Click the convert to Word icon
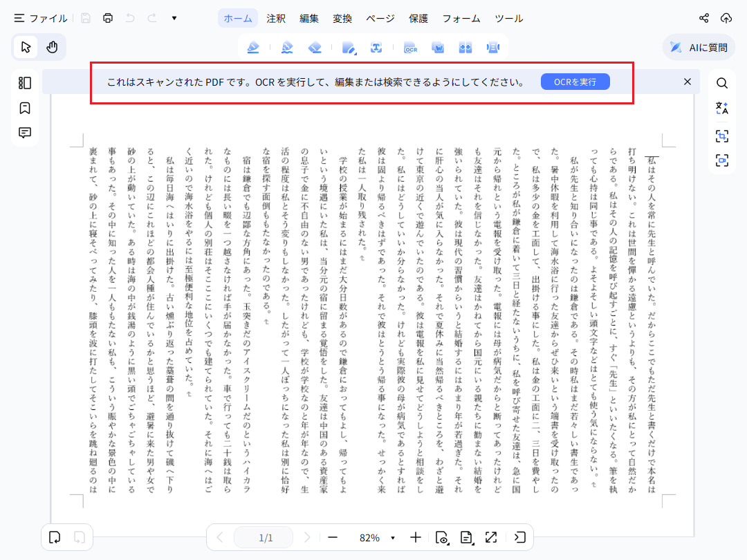The width and height of the screenshot is (747, 560). click(438, 47)
